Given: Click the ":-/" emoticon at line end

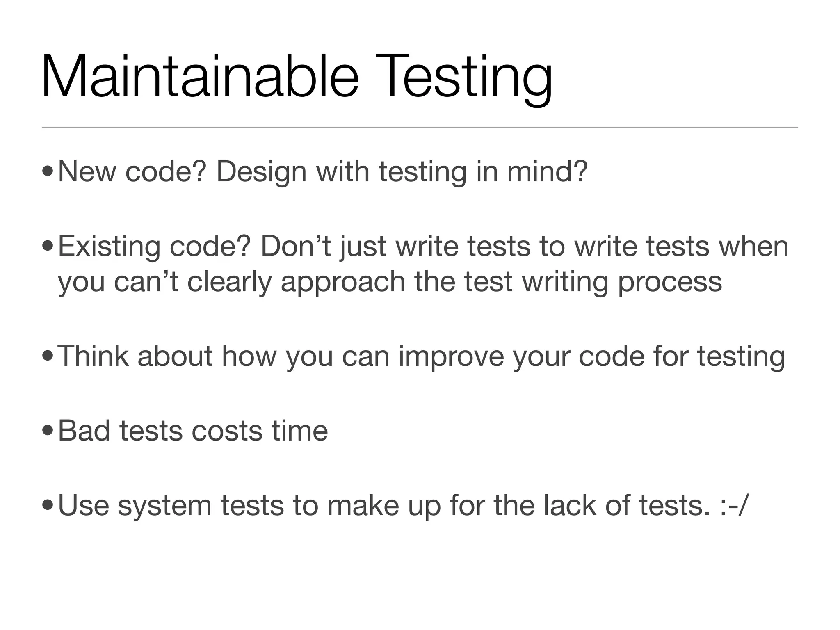Looking at the screenshot, I should tap(734, 505).
